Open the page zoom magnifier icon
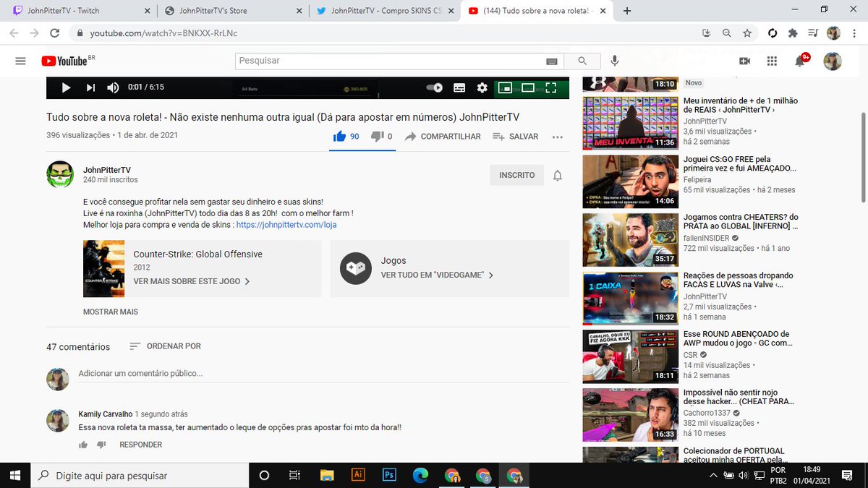 (x=726, y=33)
